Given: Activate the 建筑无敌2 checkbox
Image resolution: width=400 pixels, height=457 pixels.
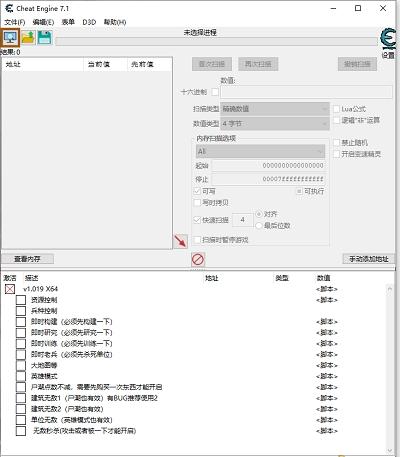Looking at the screenshot, I should pyautogui.click(x=21, y=409).
